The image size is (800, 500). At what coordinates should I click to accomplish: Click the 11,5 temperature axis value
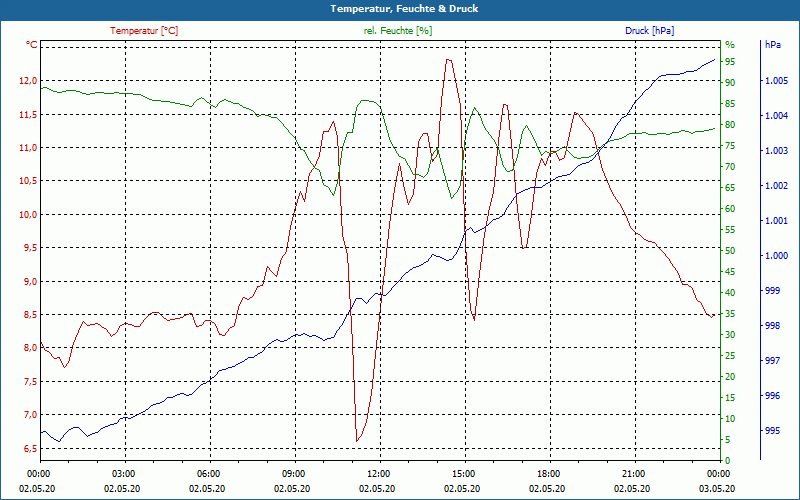tap(28, 114)
